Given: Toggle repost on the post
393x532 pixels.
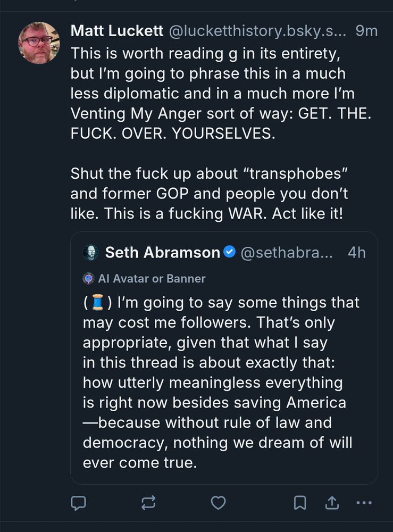Looking at the screenshot, I should click(x=148, y=502).
